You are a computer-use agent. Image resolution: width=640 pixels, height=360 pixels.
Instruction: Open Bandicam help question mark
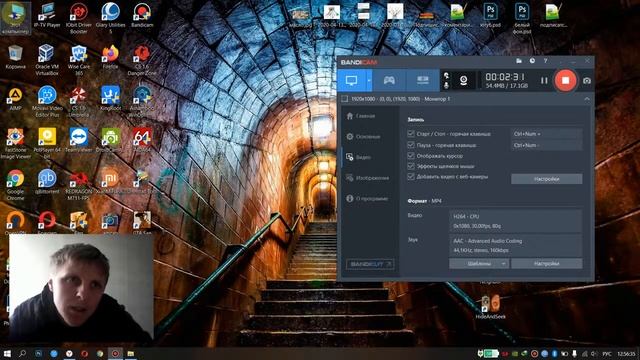coord(545,61)
